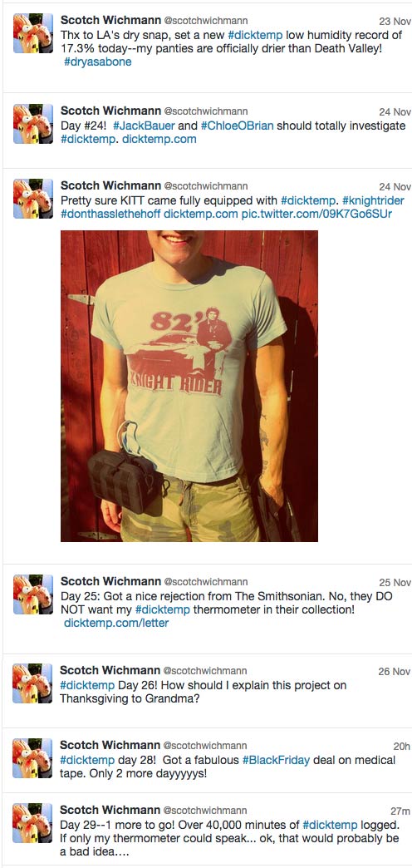Viewport: 412px width, 868px height.
Task: Open the @scotchwichmann handle on the 20h tweet
Action: click(x=205, y=745)
